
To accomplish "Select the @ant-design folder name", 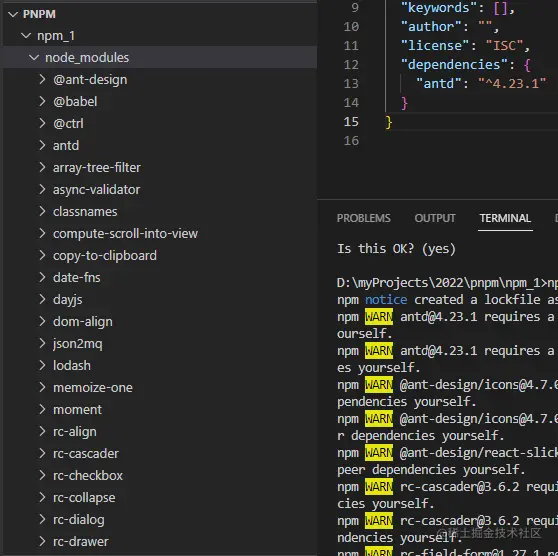I will [x=90, y=79].
